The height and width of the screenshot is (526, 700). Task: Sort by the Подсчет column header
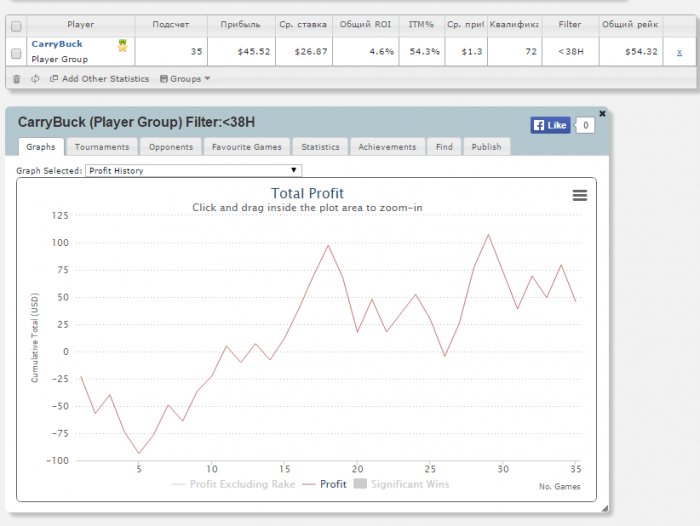(x=171, y=25)
